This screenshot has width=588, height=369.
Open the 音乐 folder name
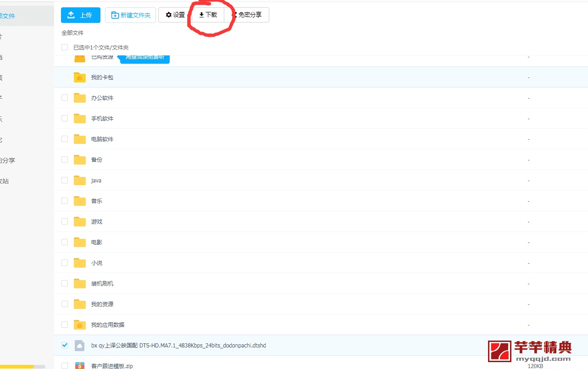click(x=96, y=201)
